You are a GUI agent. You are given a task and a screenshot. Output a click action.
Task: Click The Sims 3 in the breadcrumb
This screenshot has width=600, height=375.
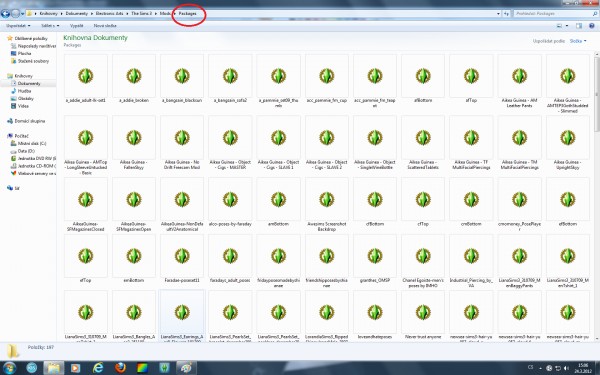[142, 13]
